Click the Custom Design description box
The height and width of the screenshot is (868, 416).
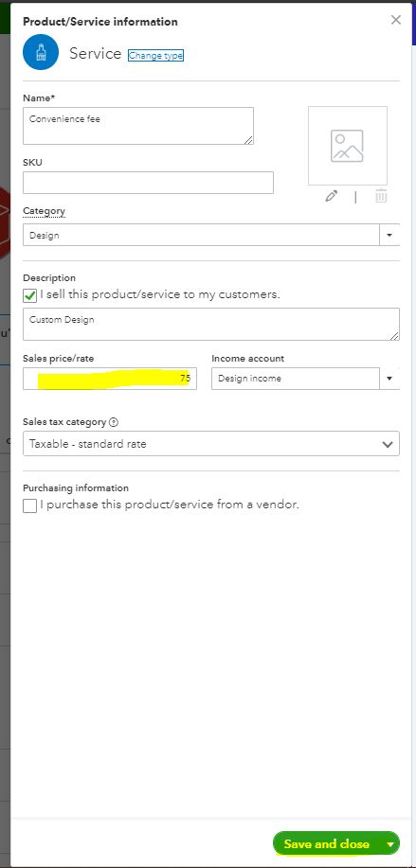coord(211,325)
